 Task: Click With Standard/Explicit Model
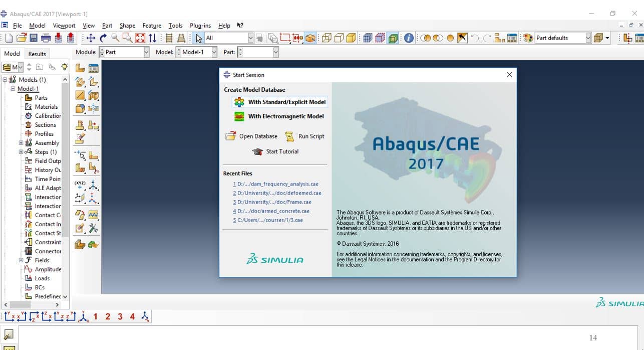(286, 102)
